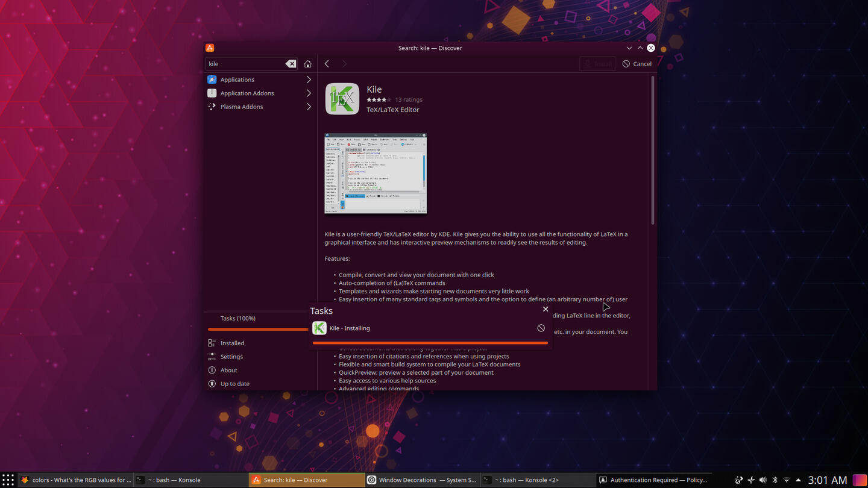Open the Application Addons category

(259, 93)
